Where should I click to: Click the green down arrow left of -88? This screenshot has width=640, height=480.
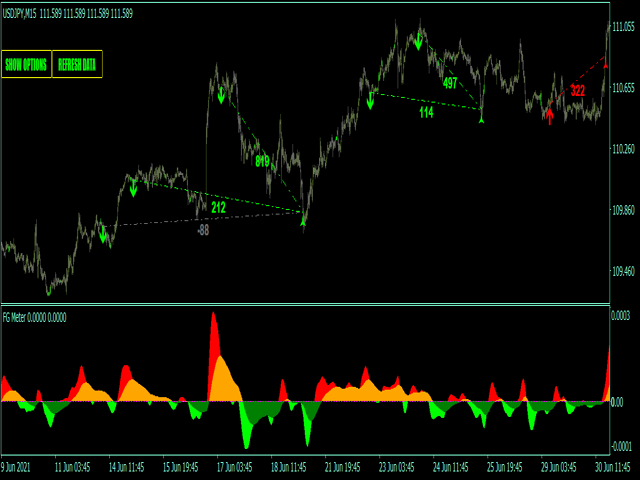pyautogui.click(x=103, y=236)
